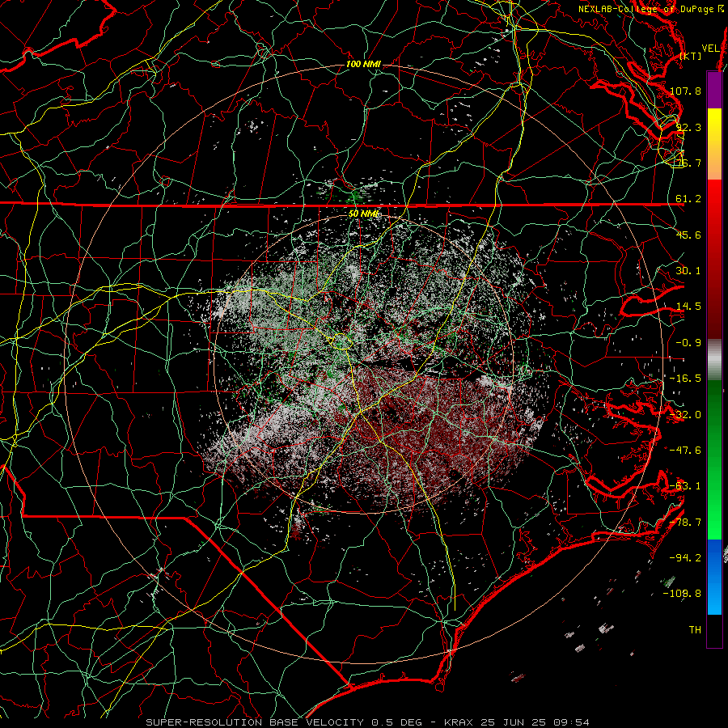Click the -108.8 velocity scale value

pos(682,594)
